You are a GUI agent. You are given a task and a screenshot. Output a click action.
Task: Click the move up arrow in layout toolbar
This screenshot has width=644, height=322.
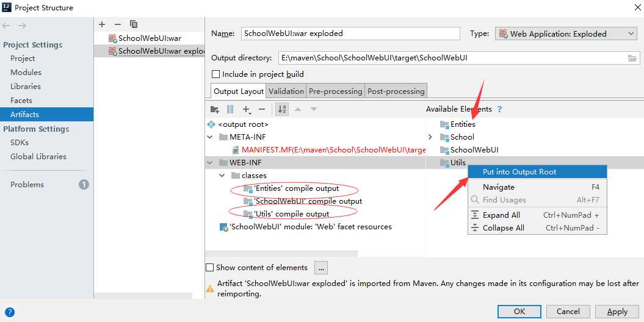click(x=298, y=109)
